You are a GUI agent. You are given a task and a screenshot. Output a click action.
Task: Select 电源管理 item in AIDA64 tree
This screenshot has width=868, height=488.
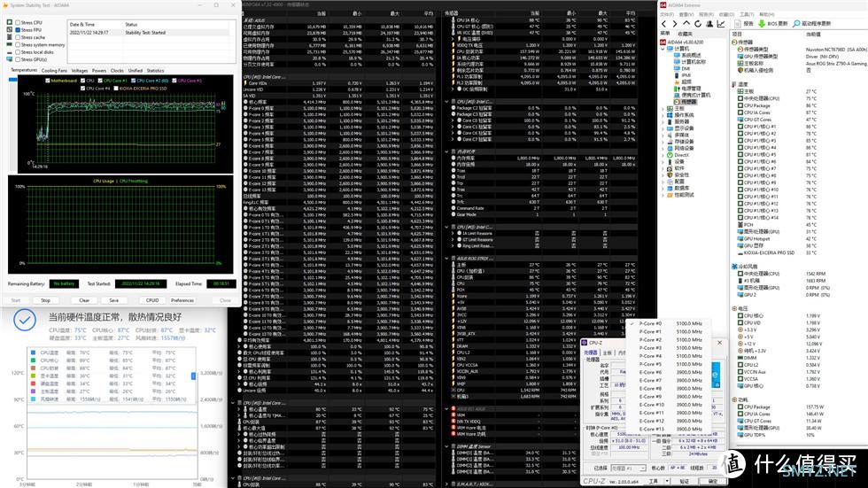coord(687,89)
